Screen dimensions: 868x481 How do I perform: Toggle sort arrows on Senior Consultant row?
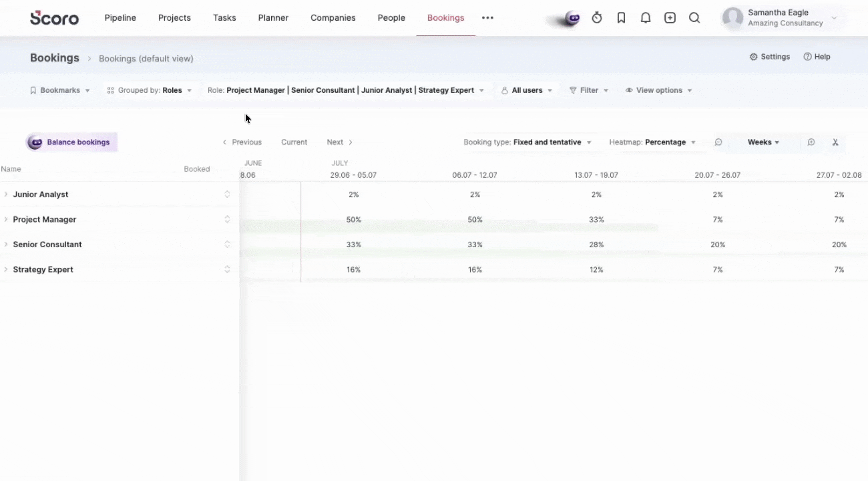click(x=227, y=245)
